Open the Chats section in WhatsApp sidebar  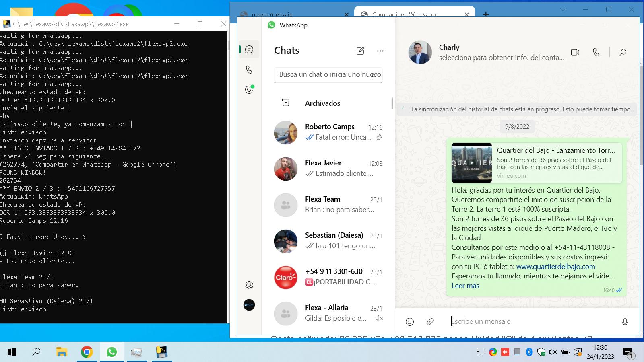[249, 49]
